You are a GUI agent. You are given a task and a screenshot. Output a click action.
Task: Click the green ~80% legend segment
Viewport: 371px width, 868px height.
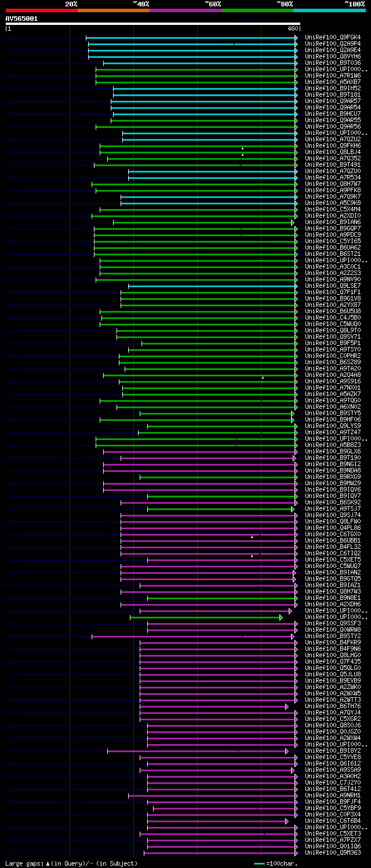[x=257, y=10]
